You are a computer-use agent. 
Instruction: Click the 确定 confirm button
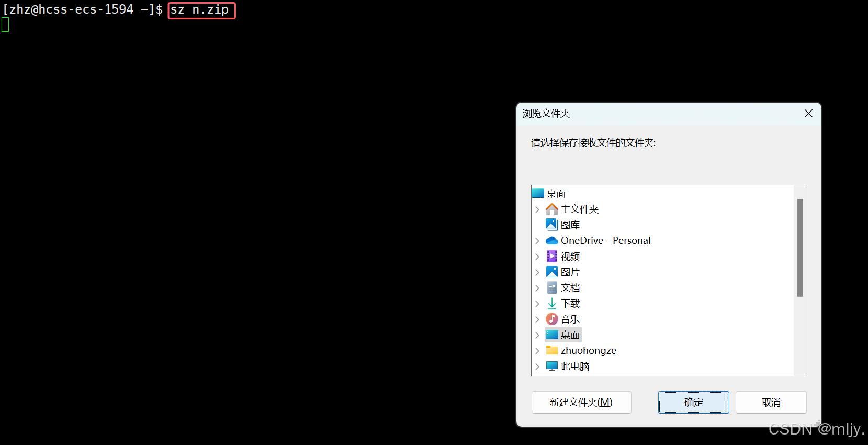pos(694,402)
